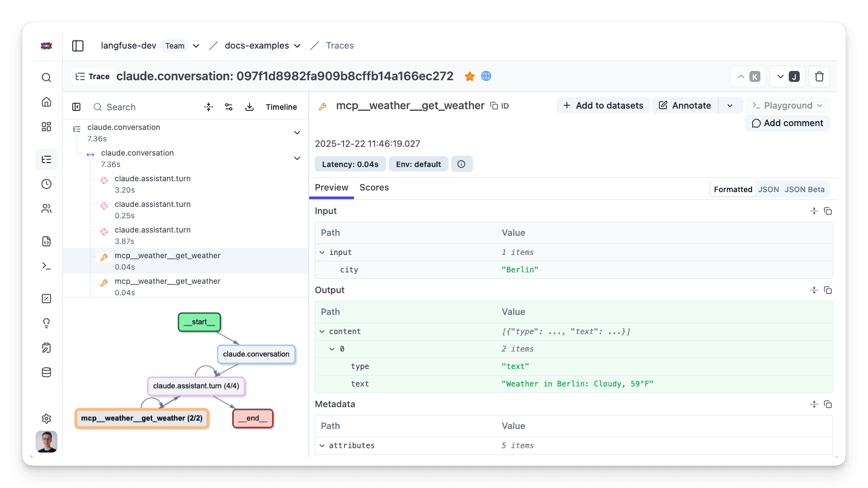Open search from the sidebar magnifier icon
The image size is (868, 488).
coord(46,78)
